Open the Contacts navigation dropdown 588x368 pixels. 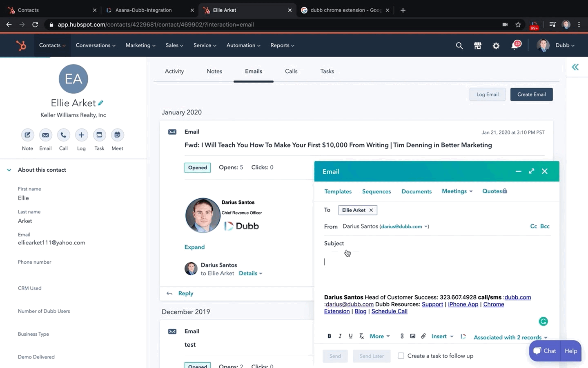[x=52, y=45]
